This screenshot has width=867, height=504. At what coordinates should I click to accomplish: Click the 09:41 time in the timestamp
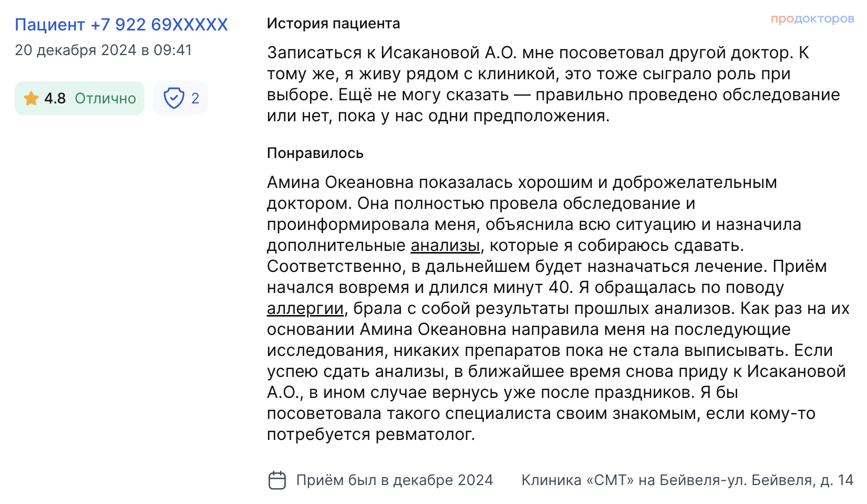tap(173, 50)
